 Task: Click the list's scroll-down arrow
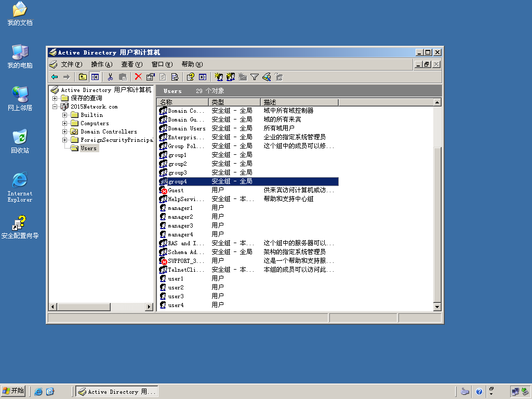coord(437,307)
